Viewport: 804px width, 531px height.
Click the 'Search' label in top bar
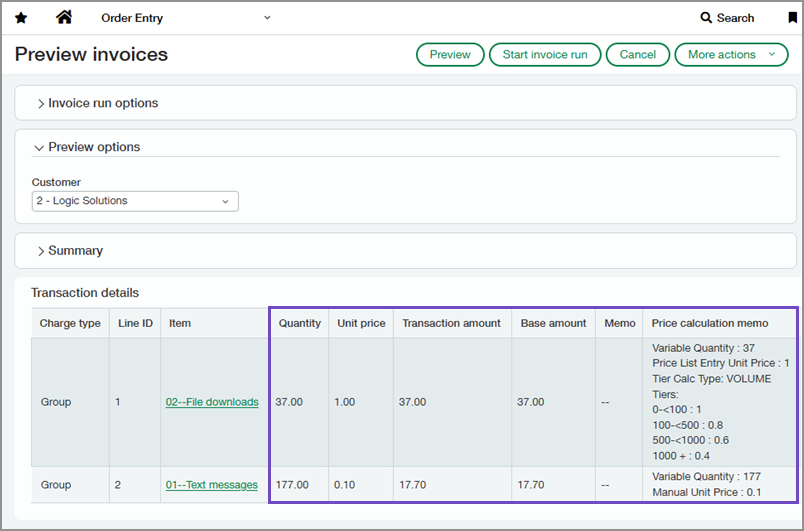click(735, 18)
